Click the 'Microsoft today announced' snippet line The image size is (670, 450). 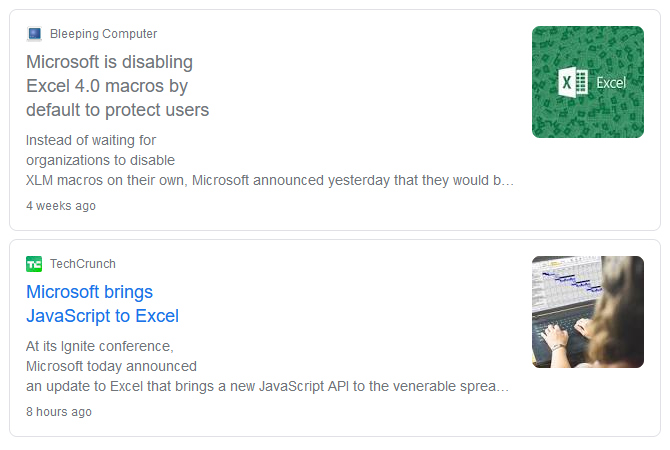pos(111,366)
